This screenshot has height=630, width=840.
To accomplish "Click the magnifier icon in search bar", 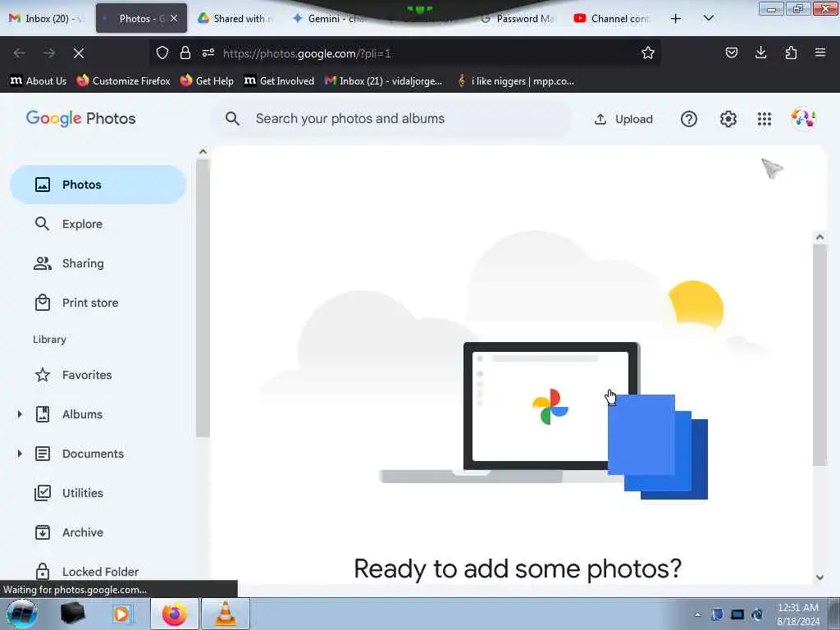I will 232,118.
